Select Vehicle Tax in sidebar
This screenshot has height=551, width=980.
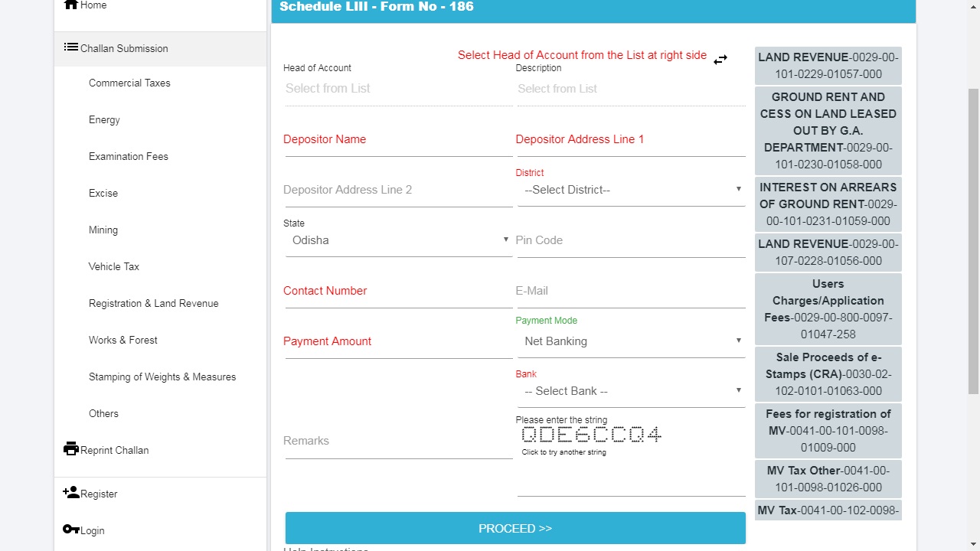(x=114, y=266)
